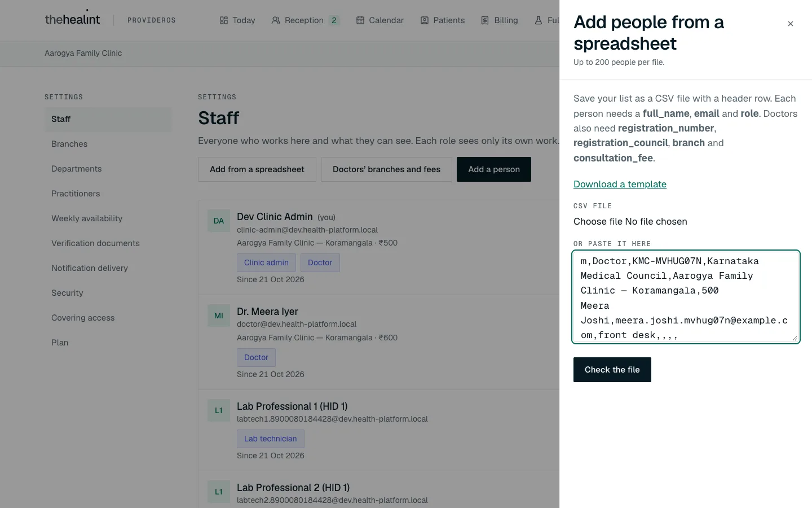Viewport: 812px width, 508px height.
Task: Click the Billing receipt icon
Action: [x=485, y=20]
